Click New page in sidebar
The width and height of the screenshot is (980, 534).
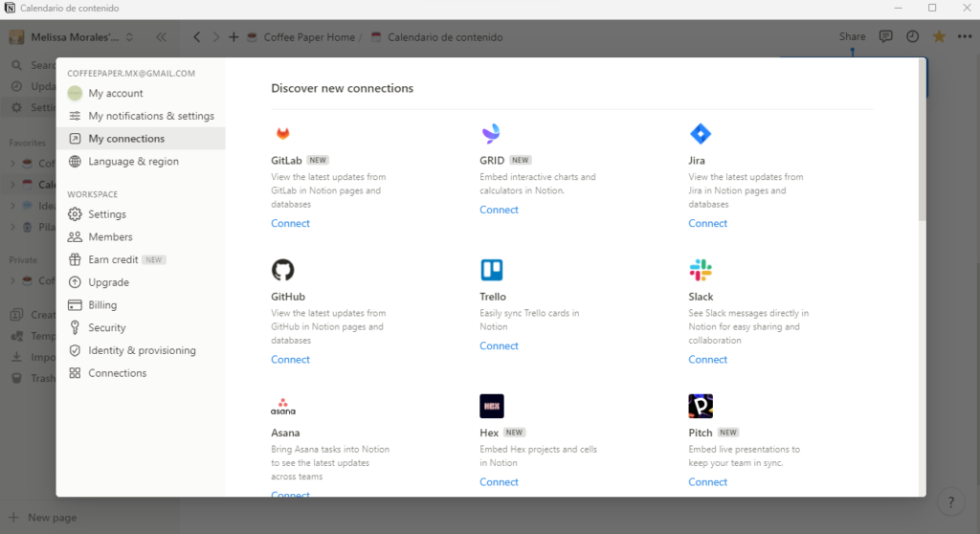tap(42, 518)
